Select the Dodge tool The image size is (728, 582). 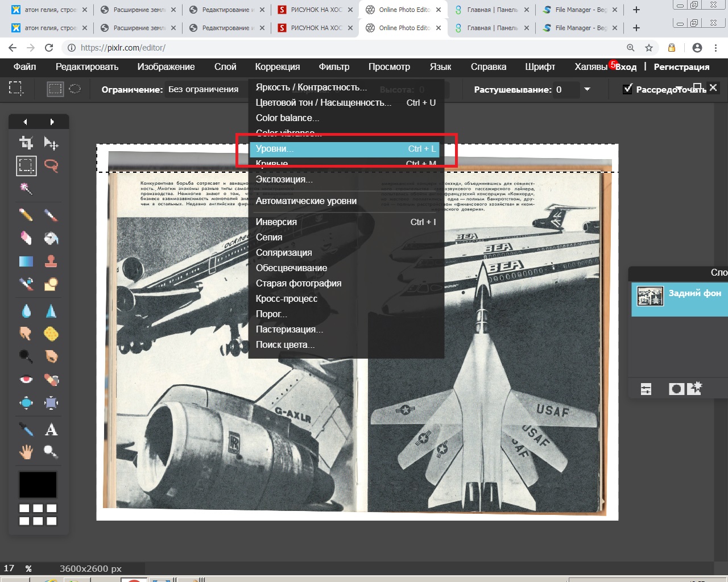26,356
